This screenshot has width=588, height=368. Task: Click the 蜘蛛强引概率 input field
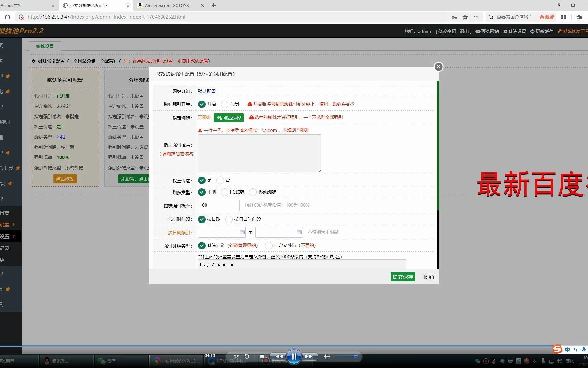pos(219,205)
